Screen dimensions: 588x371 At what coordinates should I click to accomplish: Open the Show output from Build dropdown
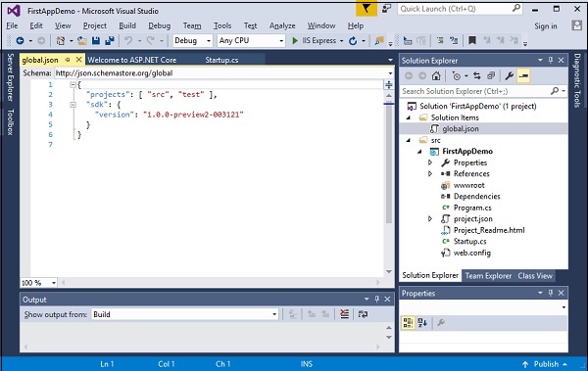pos(185,314)
